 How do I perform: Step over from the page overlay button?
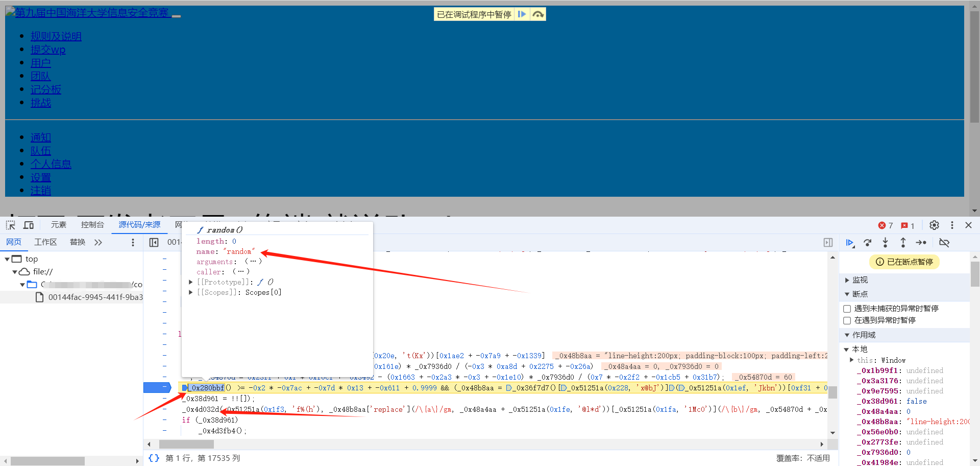point(538,14)
